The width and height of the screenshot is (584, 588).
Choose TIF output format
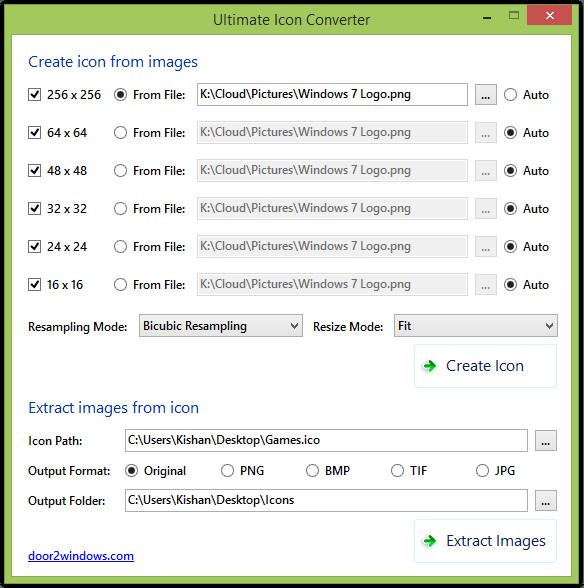(397, 471)
